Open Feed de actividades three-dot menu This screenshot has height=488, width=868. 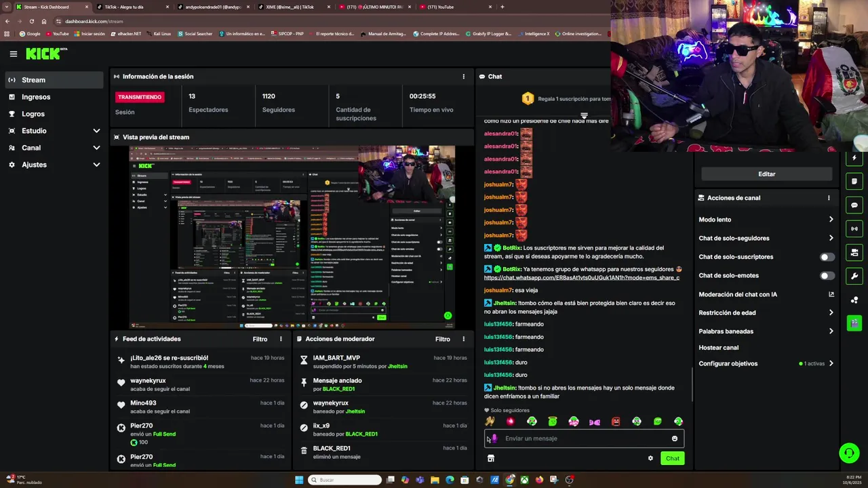[x=281, y=339]
